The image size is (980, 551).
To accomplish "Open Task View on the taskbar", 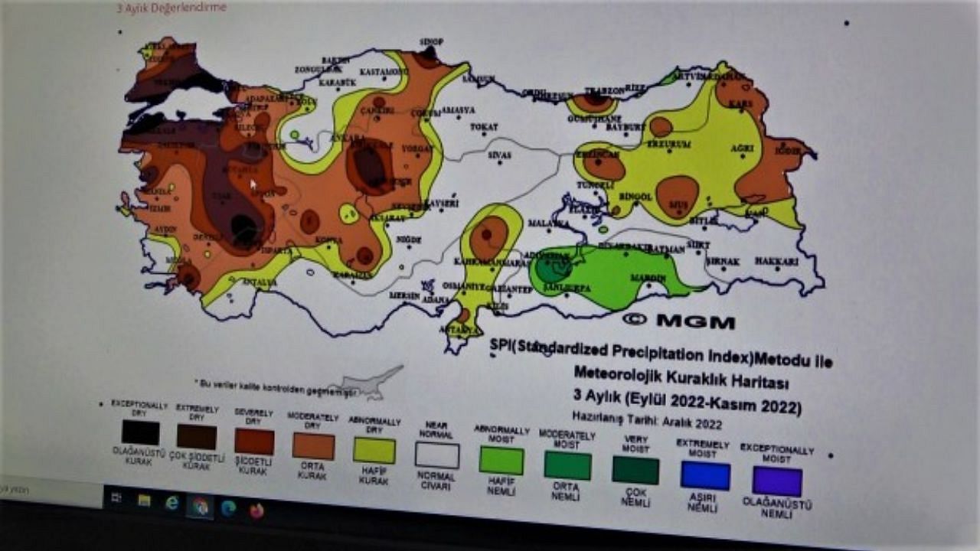I will 116,499.
